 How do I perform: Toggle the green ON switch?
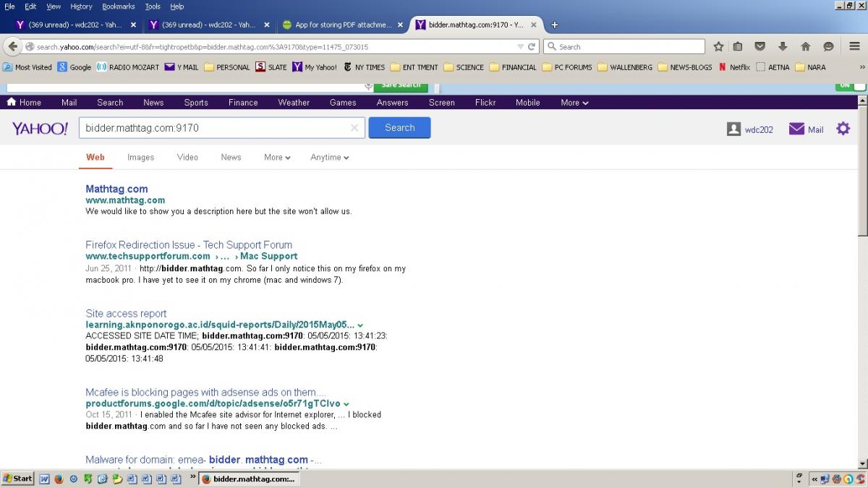[850, 85]
